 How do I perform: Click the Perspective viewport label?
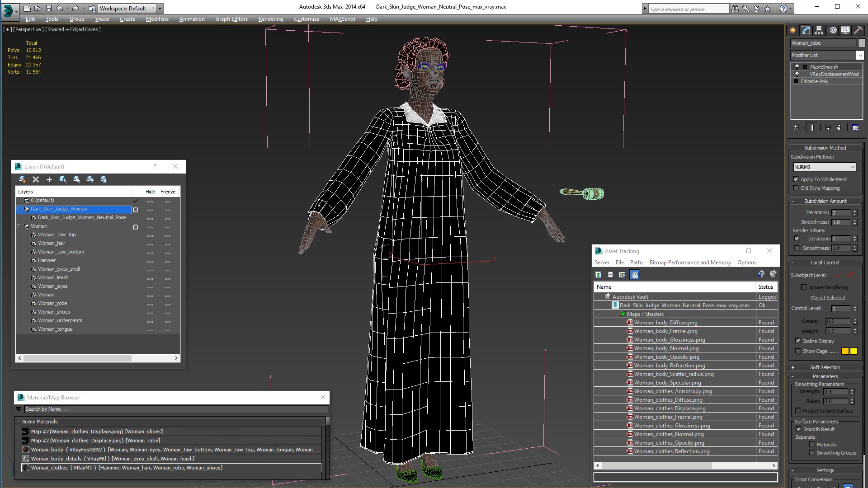[28, 29]
